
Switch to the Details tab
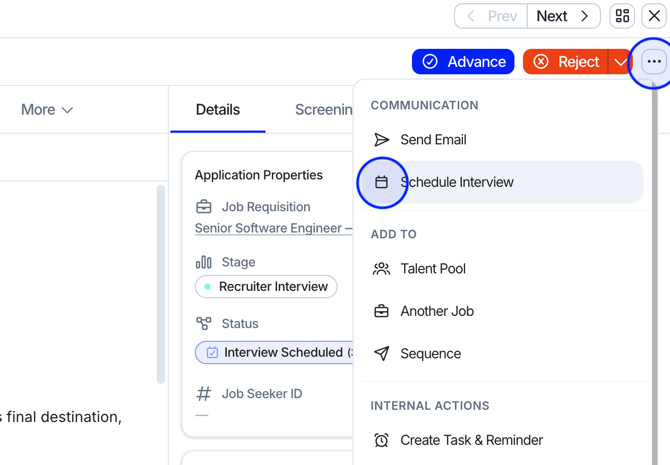point(217,110)
